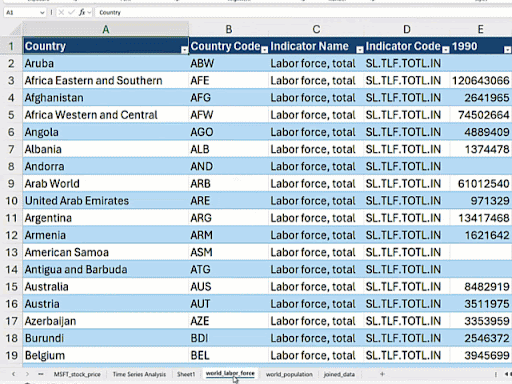Viewport: 512px width, 384px height.
Task: Select row 10 header
Action: [11, 201]
